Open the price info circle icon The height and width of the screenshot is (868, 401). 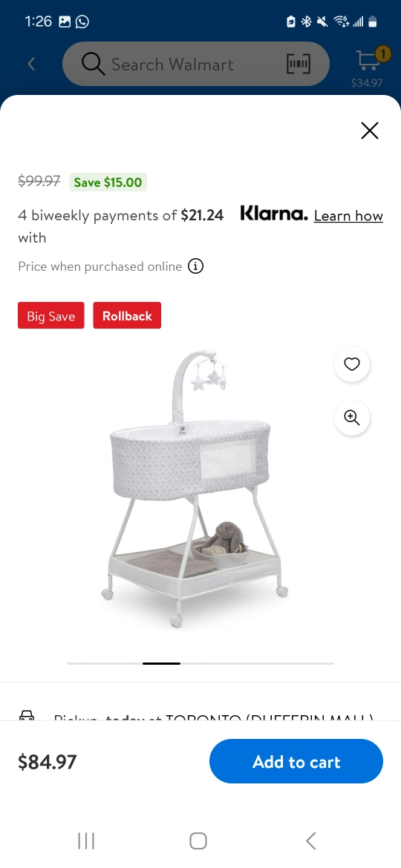pos(195,266)
